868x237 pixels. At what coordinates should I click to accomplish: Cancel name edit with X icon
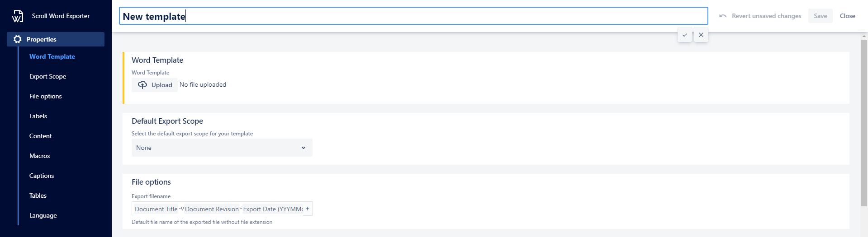(x=701, y=35)
